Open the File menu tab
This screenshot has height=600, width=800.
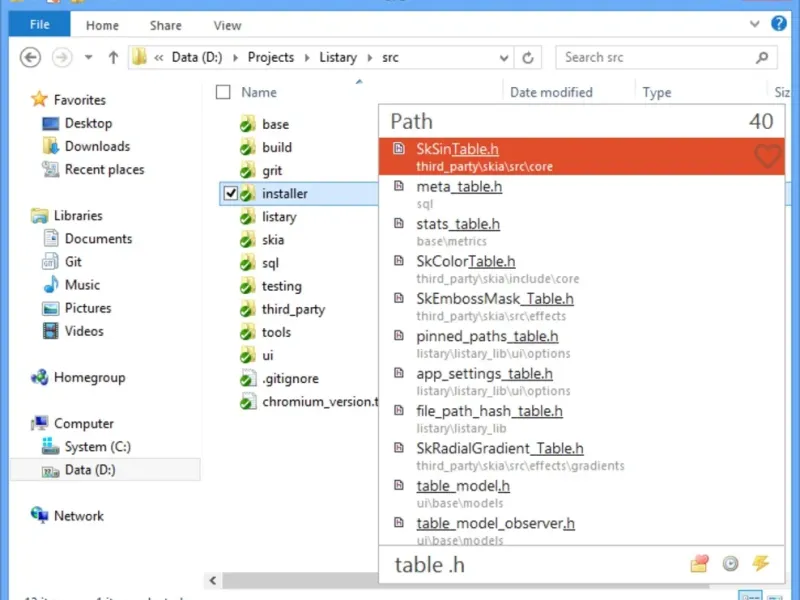(x=39, y=24)
